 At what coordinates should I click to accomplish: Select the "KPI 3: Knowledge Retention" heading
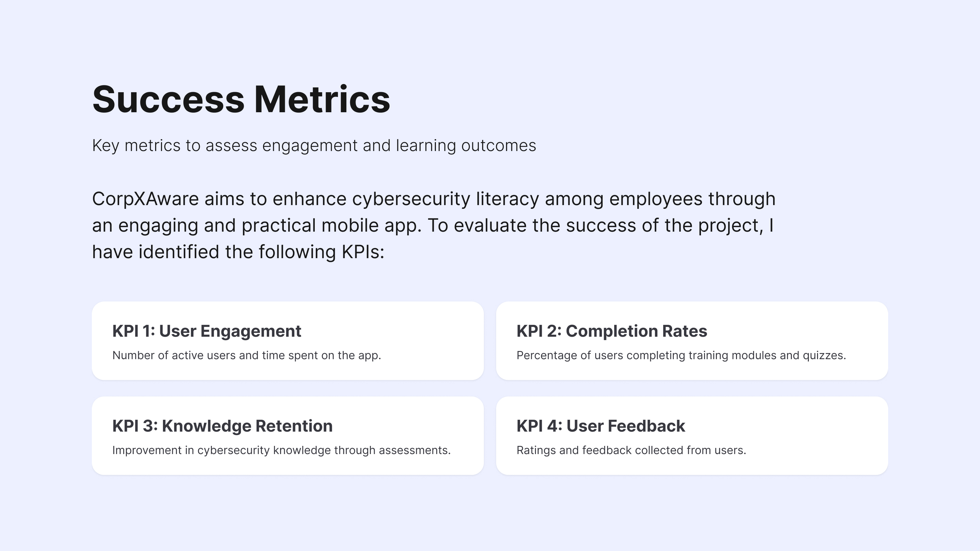pyautogui.click(x=222, y=426)
